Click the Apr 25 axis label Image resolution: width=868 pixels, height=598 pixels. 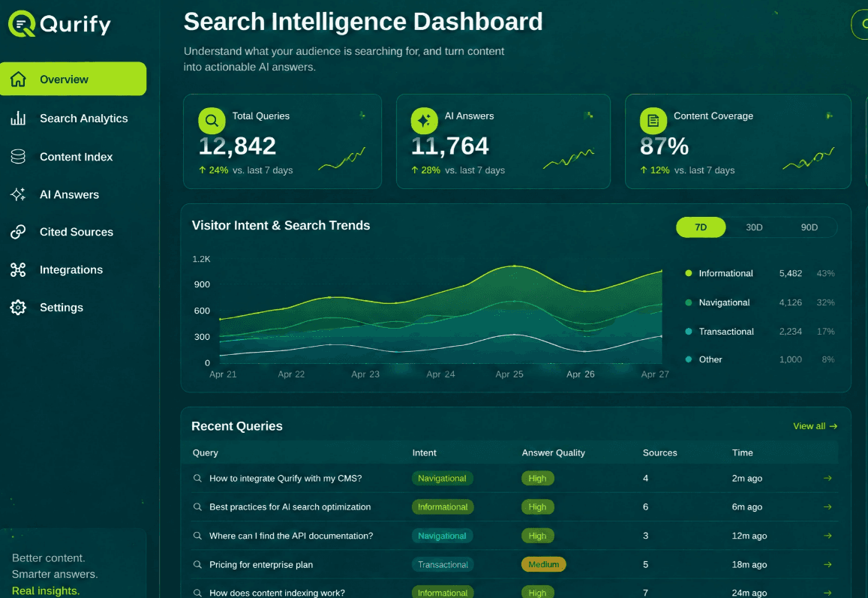pyautogui.click(x=509, y=374)
